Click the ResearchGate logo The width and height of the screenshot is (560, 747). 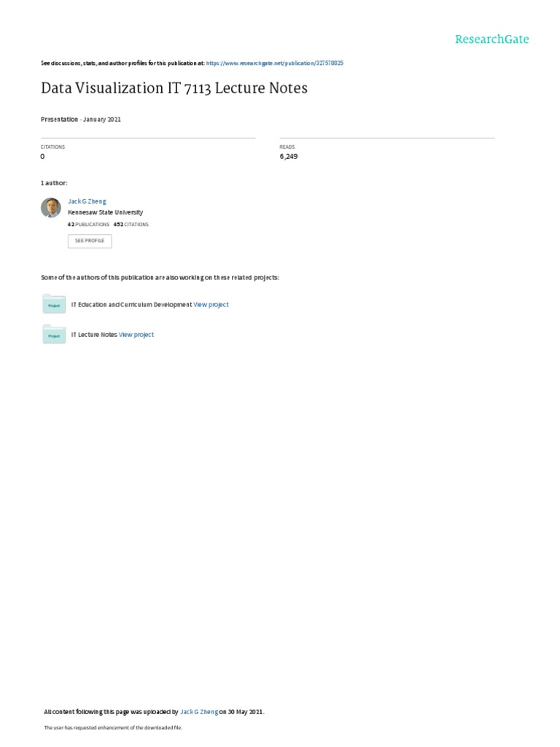click(x=491, y=39)
